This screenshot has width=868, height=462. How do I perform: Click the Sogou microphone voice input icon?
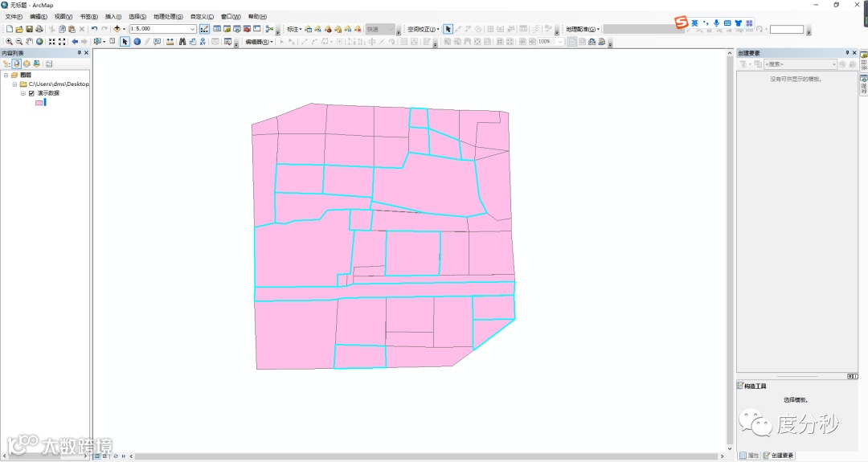coord(716,23)
